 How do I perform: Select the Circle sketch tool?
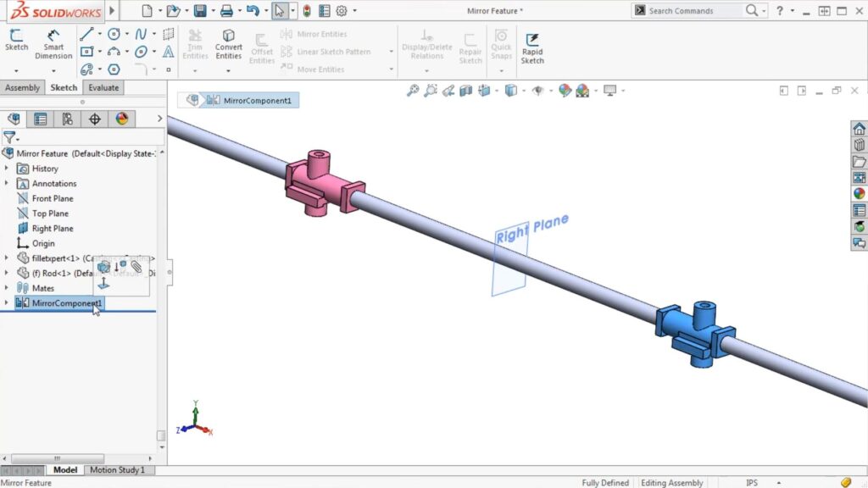coord(114,34)
